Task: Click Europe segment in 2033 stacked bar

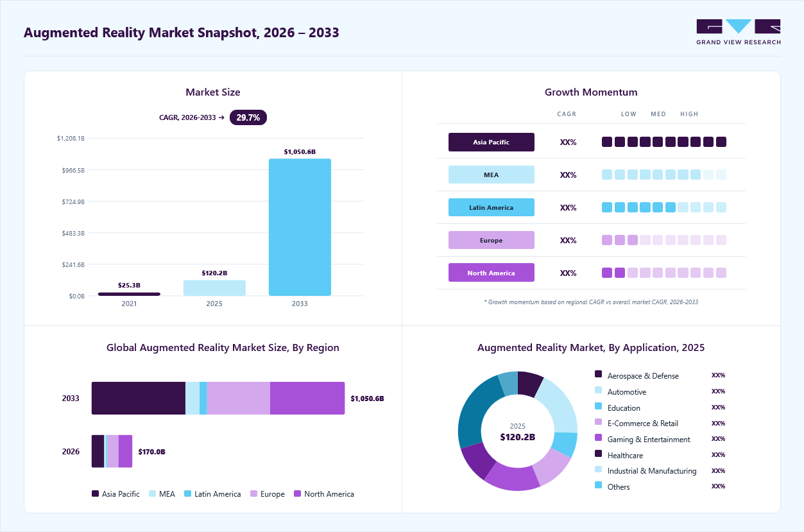Action: 239,398
